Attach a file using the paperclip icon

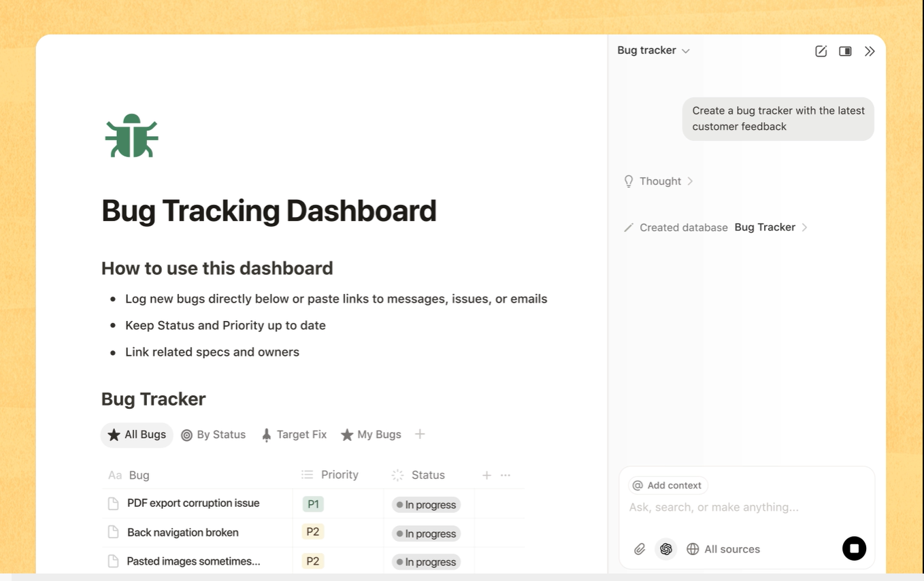point(640,549)
